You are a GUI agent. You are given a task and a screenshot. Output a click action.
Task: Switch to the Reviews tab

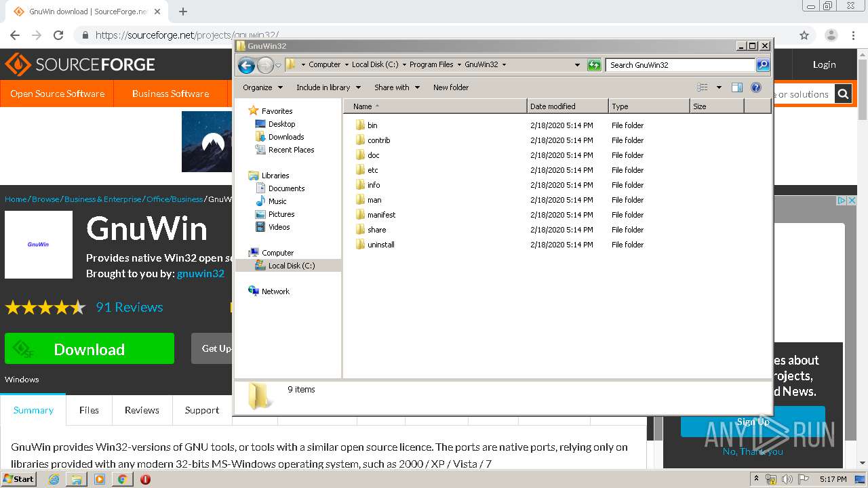click(142, 410)
